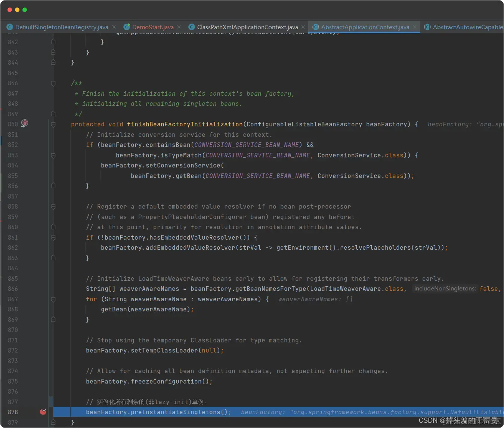Click the AbstractApplicationContext.java file icon
Image resolution: width=504 pixels, height=428 pixels.
coord(316,27)
